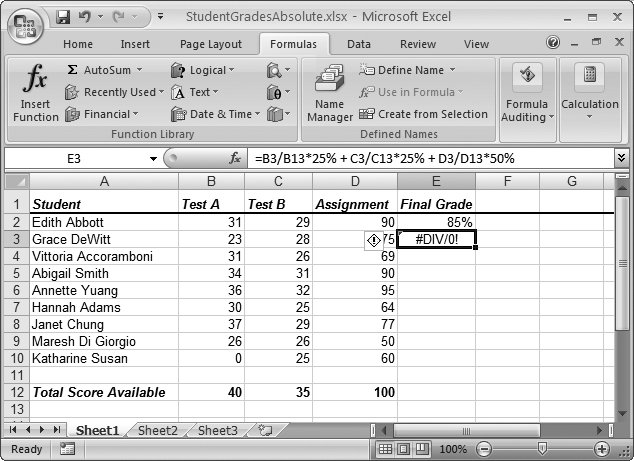The image size is (634, 461).
Task: Select the Sheet2 worksheet tab
Action: tap(157, 430)
